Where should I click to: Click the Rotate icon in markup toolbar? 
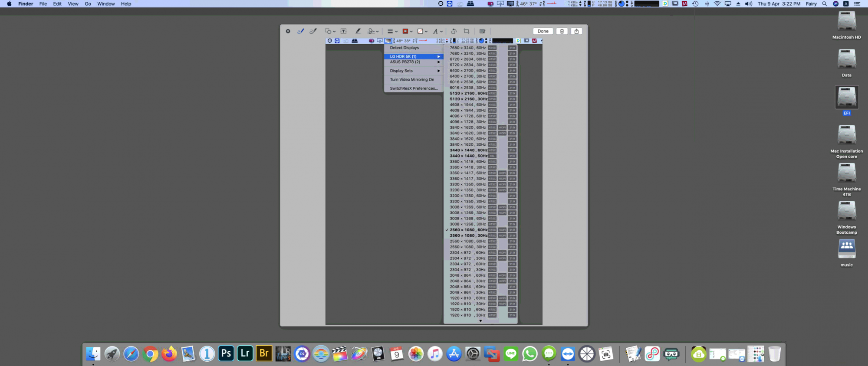(x=454, y=31)
